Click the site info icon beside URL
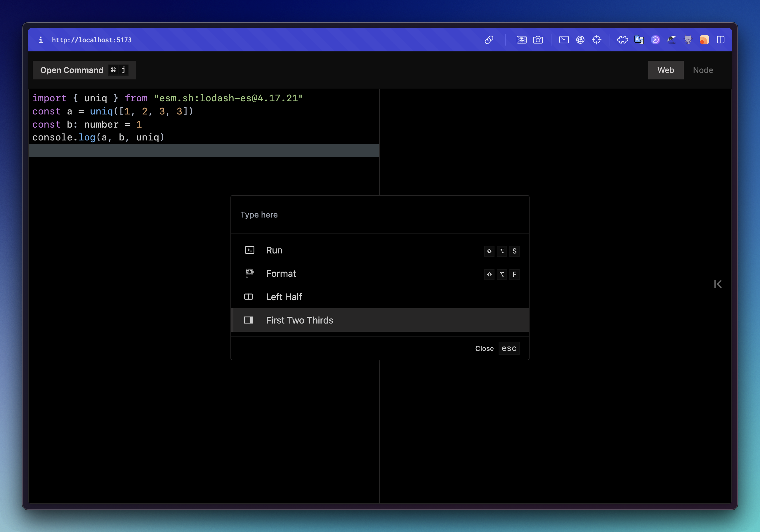This screenshot has height=532, width=760. point(41,40)
